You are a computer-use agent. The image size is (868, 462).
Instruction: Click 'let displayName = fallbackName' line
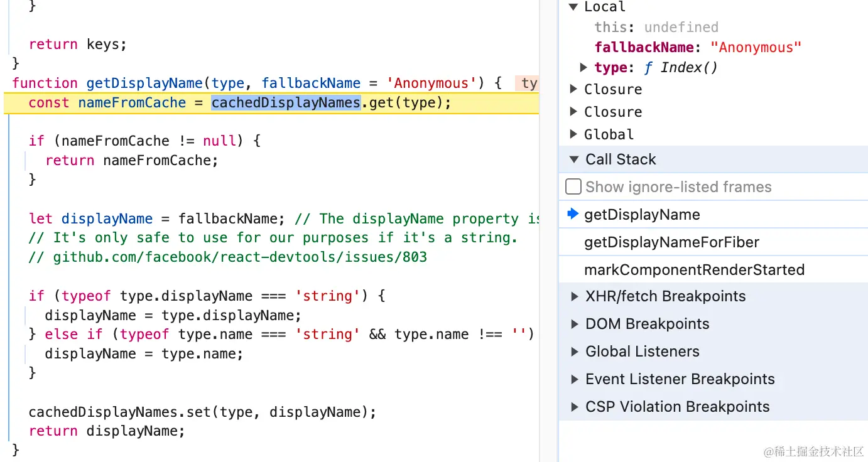[156, 219]
